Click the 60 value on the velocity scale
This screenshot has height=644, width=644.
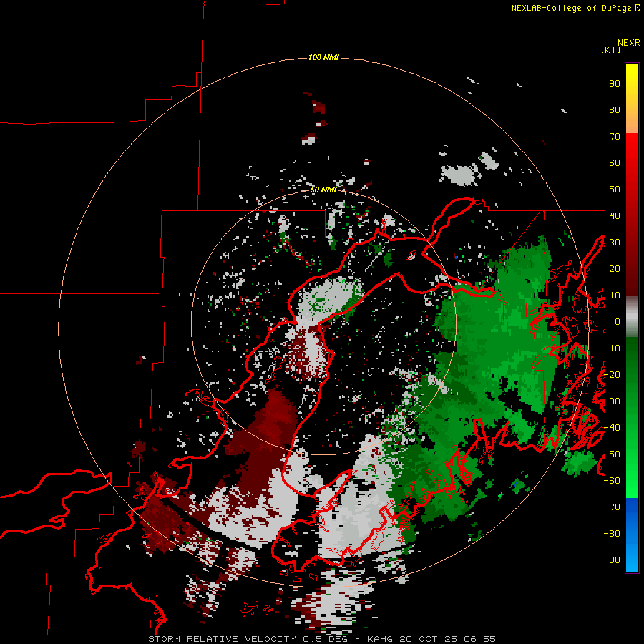coord(615,163)
